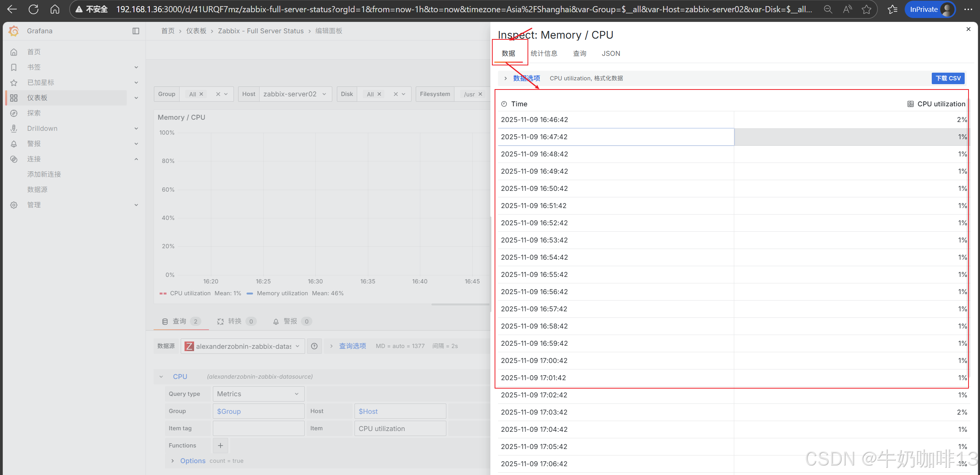The image size is (980, 475).
Task: Open the JSON tab in inspector
Action: [x=611, y=54]
